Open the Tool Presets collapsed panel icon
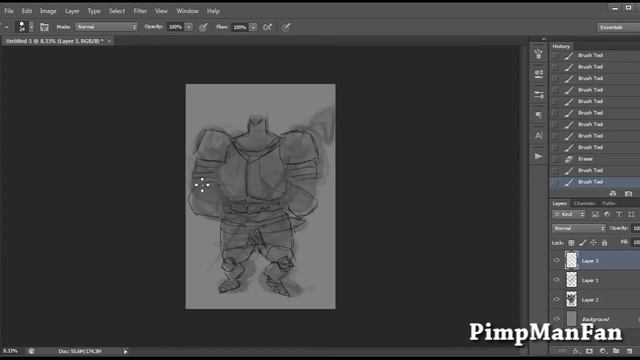This screenshot has height=360, width=640. [539, 95]
